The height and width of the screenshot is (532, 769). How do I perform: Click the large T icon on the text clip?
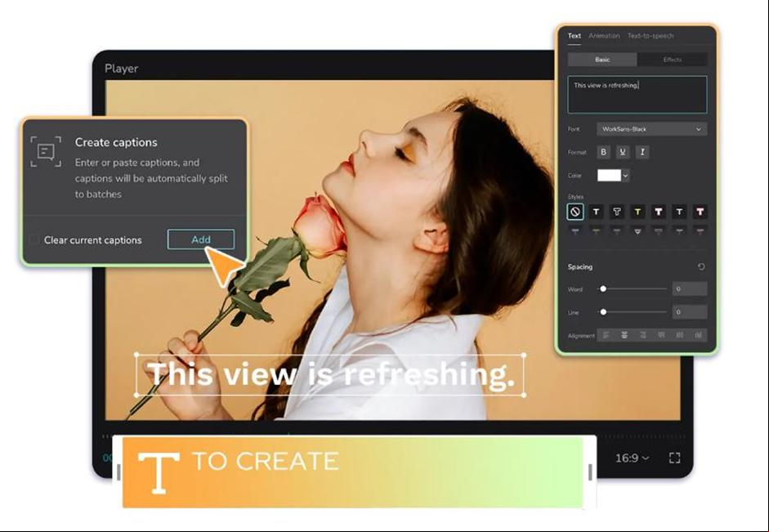point(159,472)
